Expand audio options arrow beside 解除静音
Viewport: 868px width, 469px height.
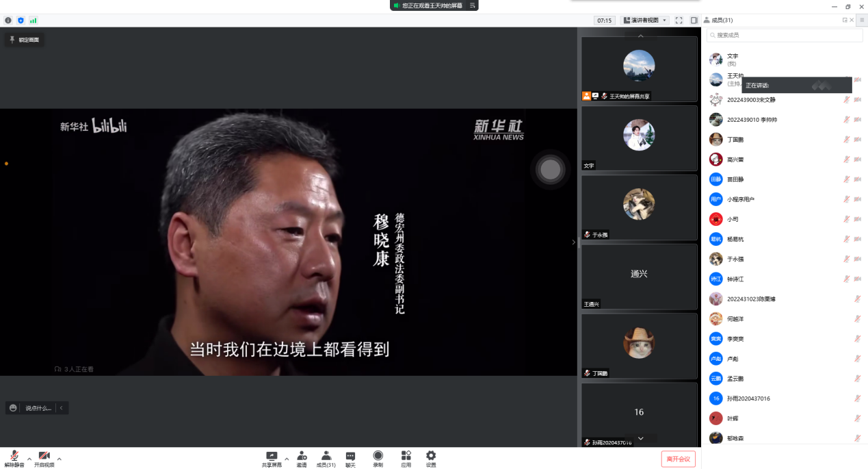29,458
